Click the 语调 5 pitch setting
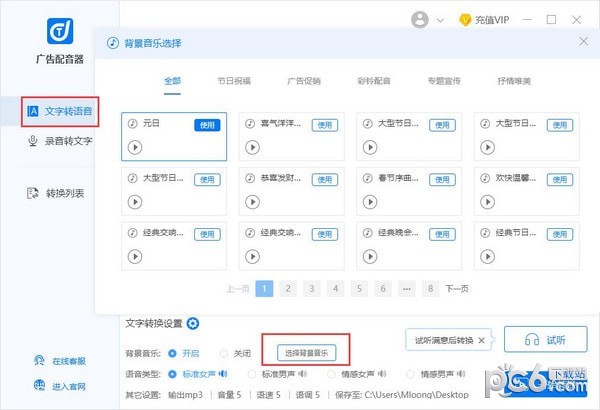This screenshot has height=410, width=600. pos(308,395)
